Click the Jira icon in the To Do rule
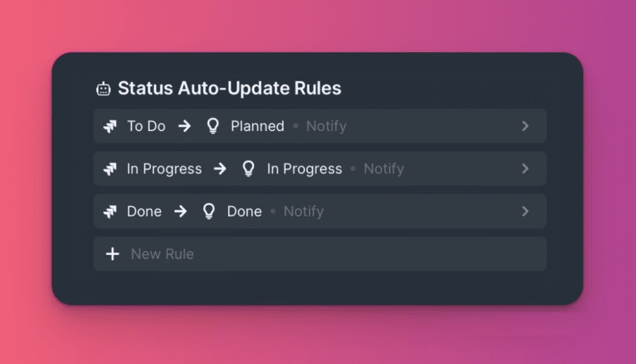Screen dimensions: 636x364 click(x=110, y=126)
